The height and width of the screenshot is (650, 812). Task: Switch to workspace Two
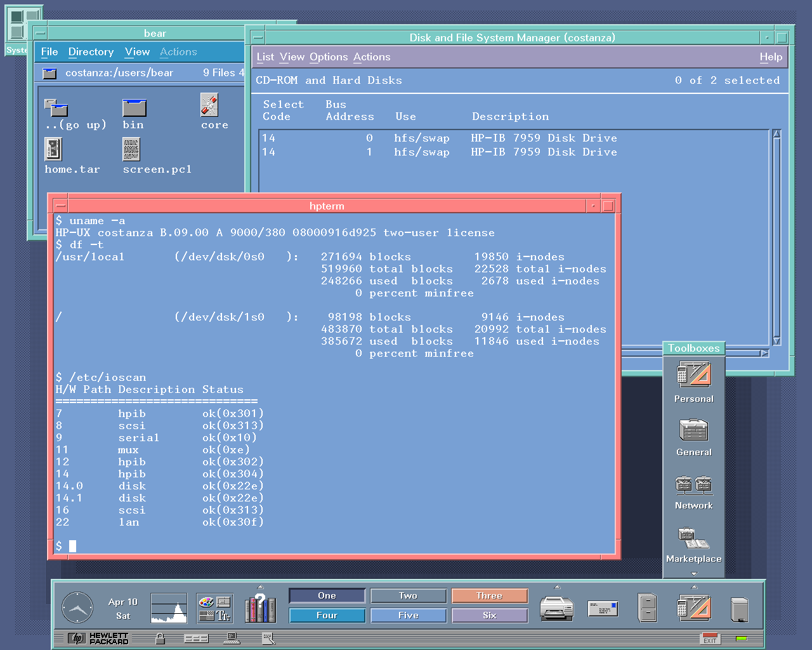(x=409, y=595)
